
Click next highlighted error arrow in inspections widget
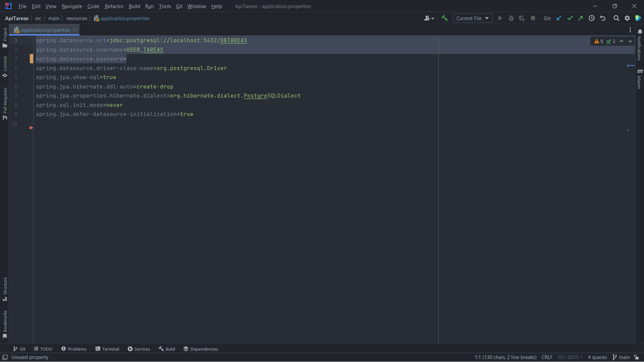[630, 41]
